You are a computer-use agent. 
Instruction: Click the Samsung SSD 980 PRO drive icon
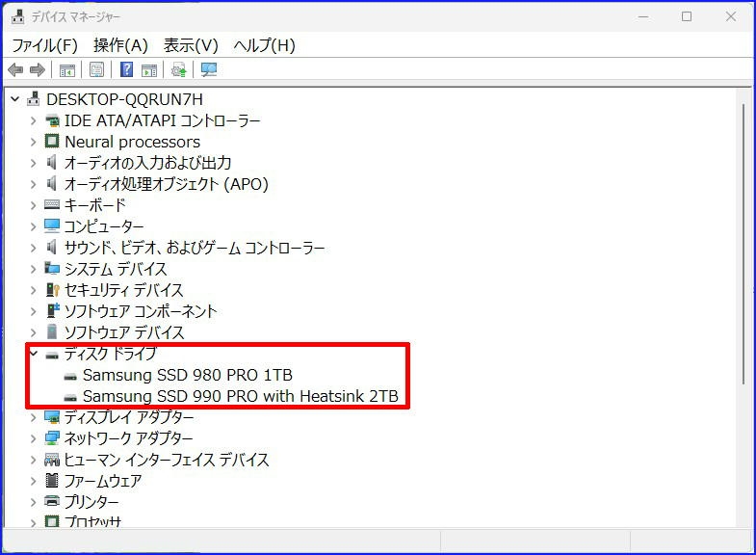(x=70, y=377)
